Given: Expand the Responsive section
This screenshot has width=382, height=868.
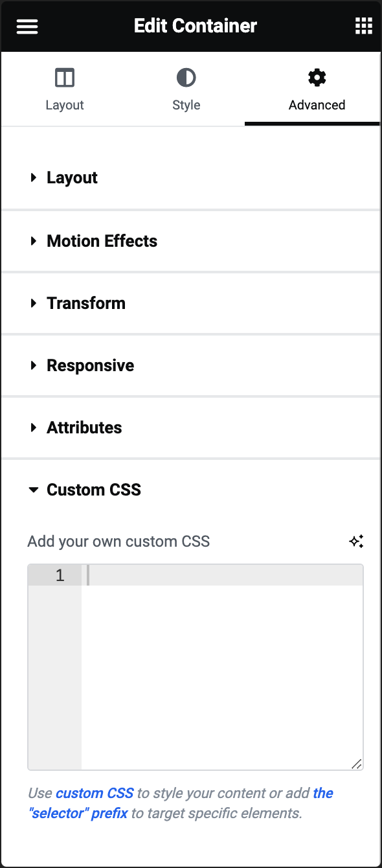Looking at the screenshot, I should (190, 365).
